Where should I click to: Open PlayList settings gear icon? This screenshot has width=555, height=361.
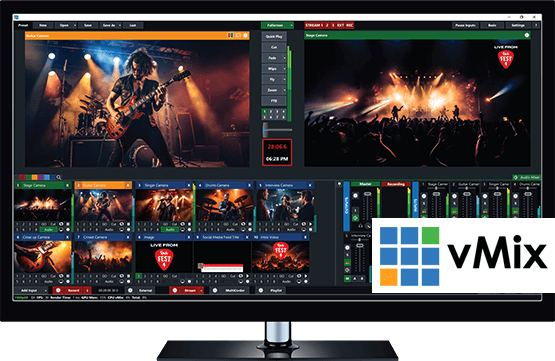[261, 290]
